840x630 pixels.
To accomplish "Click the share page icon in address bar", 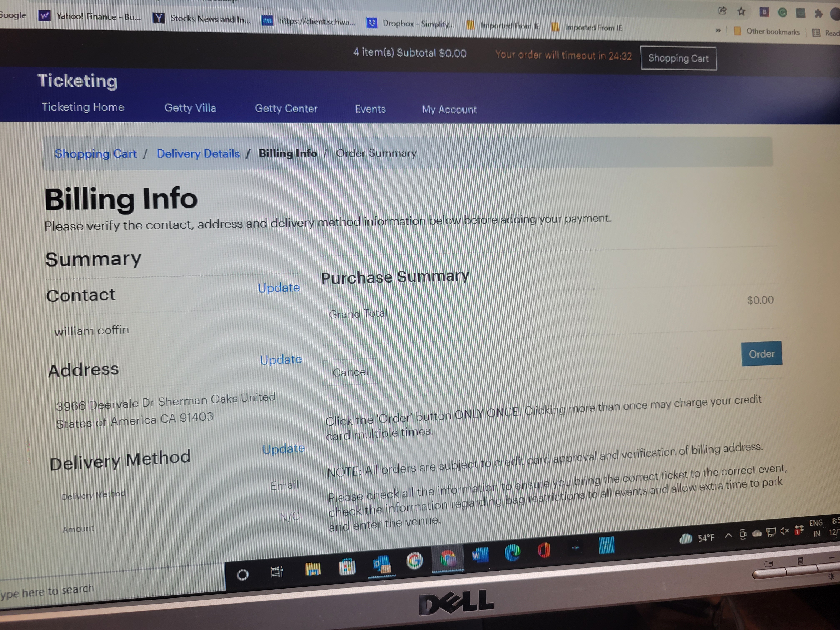I will coord(722,11).
